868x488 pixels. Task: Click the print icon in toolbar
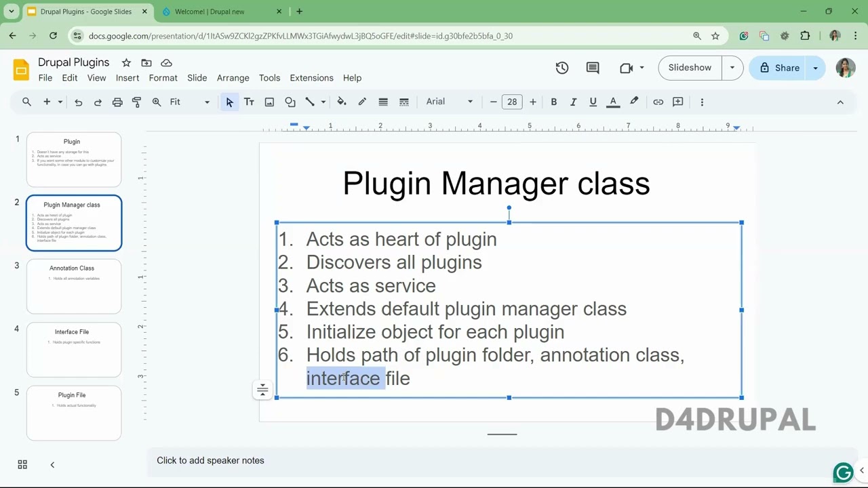pos(117,102)
